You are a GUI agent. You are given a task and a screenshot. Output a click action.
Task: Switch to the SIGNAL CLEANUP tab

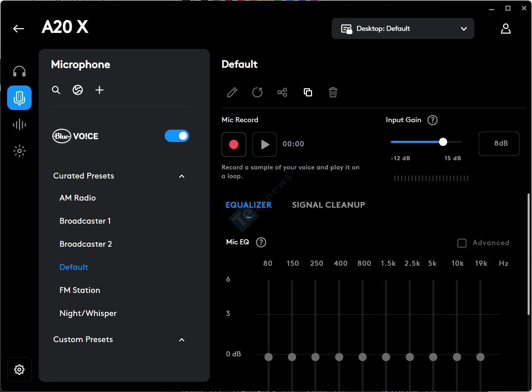pos(328,205)
